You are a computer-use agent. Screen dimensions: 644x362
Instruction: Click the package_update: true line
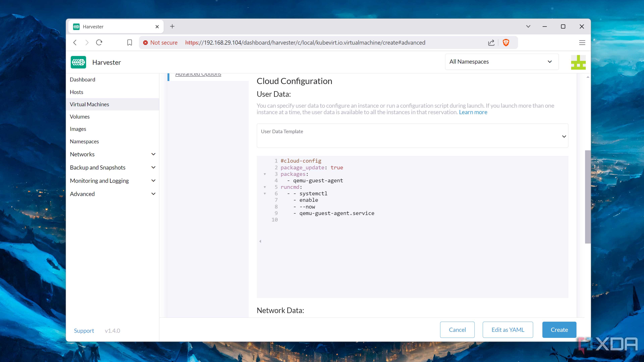312,168
